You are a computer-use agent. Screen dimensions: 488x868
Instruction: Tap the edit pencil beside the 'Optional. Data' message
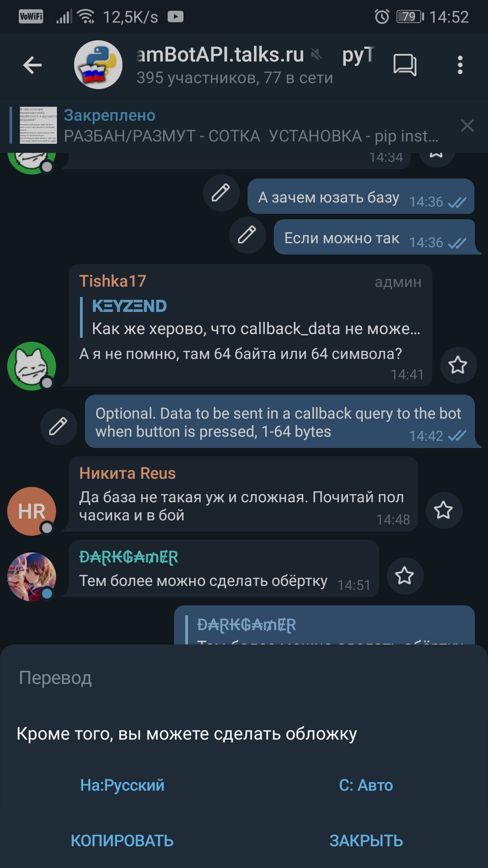click(58, 426)
